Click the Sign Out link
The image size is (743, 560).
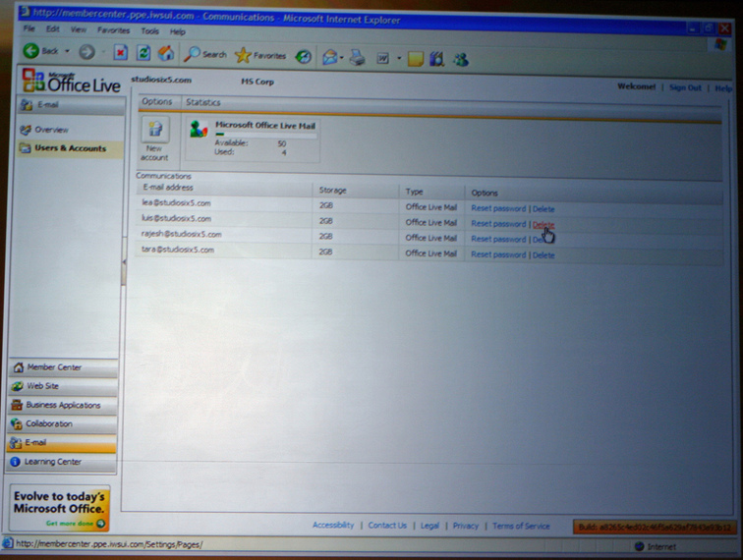pyautogui.click(x=685, y=87)
